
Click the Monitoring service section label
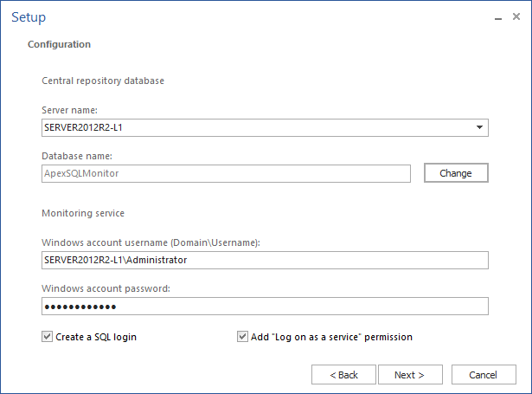click(83, 213)
